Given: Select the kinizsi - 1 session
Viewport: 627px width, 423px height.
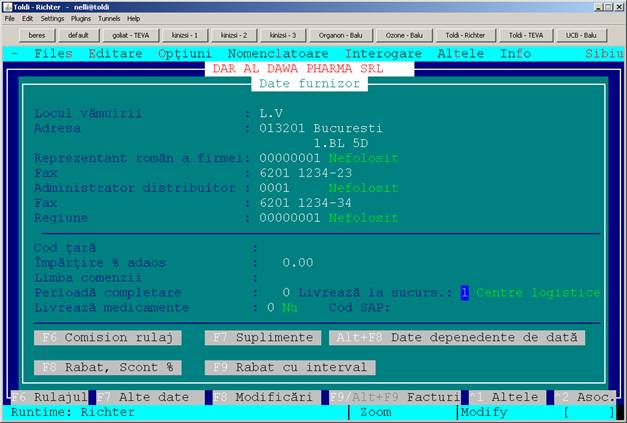Looking at the screenshot, I should pos(185,35).
